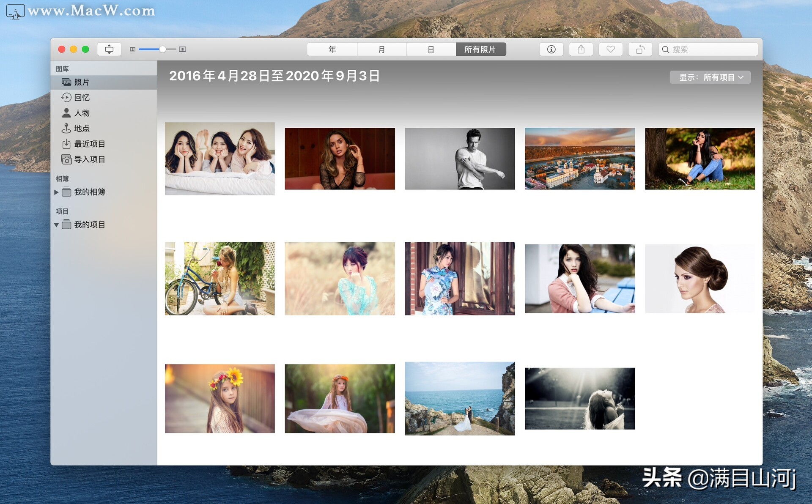Collapse My Projects (我的项目) disclosure triangle

[56, 225]
